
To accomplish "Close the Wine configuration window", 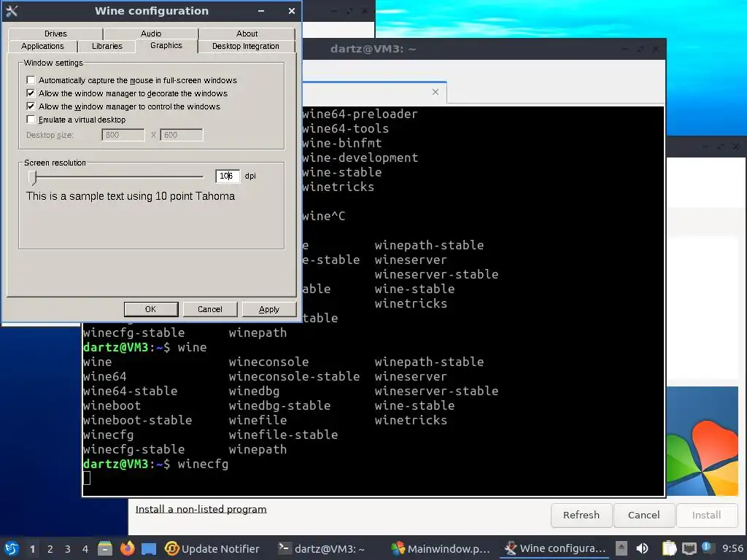I will coord(292,11).
